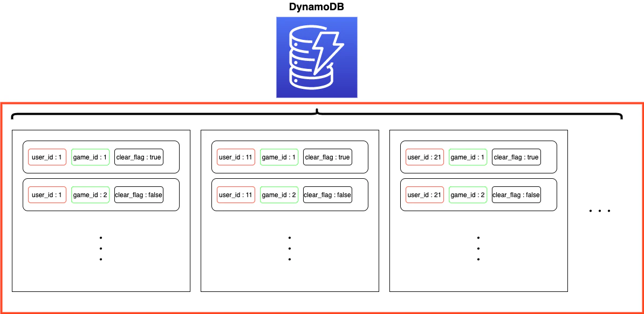Select game_id : 1 next to user_id : 1
This screenshot has height=314, width=644.
tap(91, 157)
